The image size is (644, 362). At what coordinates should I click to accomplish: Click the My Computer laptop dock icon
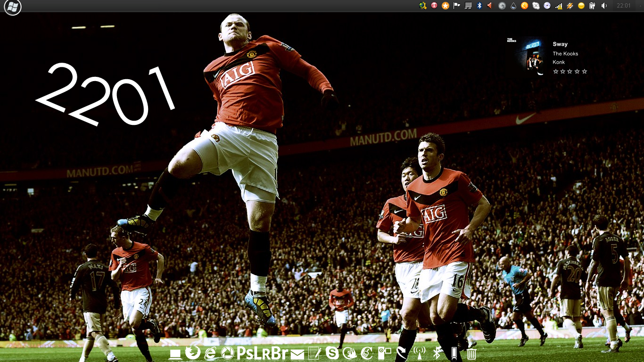(x=175, y=354)
